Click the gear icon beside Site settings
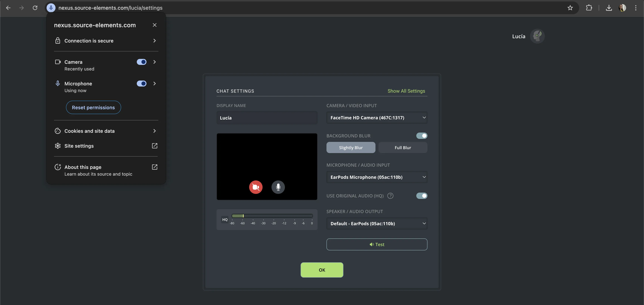The width and height of the screenshot is (644, 305). pyautogui.click(x=58, y=146)
